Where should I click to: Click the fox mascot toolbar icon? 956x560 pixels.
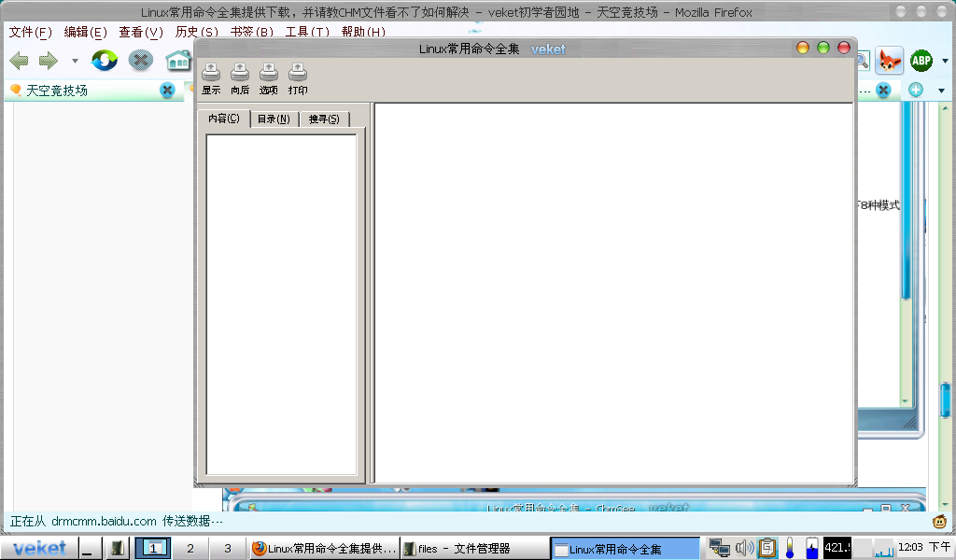pos(890,61)
